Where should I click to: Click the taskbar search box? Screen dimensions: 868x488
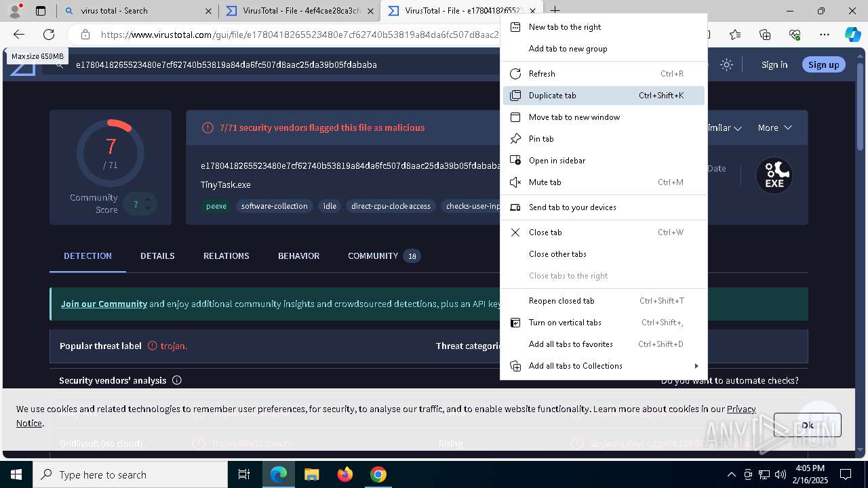[x=130, y=474]
